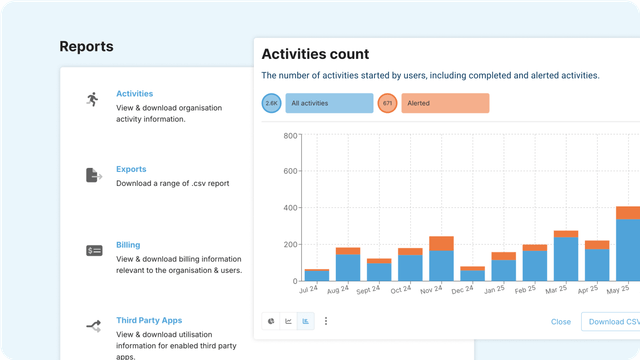Click the Sept 24 axis label
Image resolution: width=640 pixels, height=360 pixels.
point(368,290)
